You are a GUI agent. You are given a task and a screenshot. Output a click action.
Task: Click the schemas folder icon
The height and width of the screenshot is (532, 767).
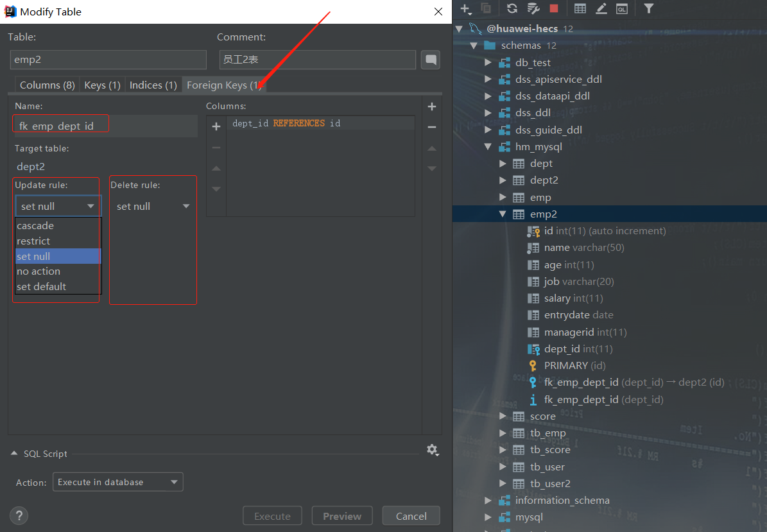(x=490, y=46)
